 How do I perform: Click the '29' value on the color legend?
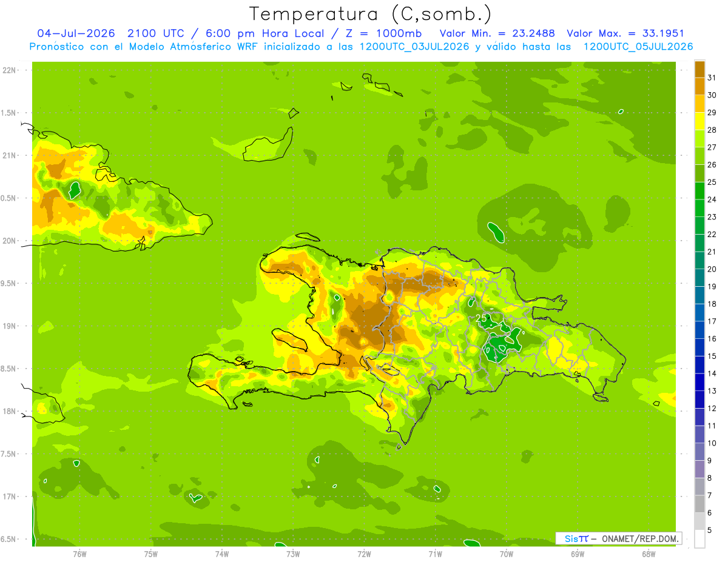click(712, 113)
